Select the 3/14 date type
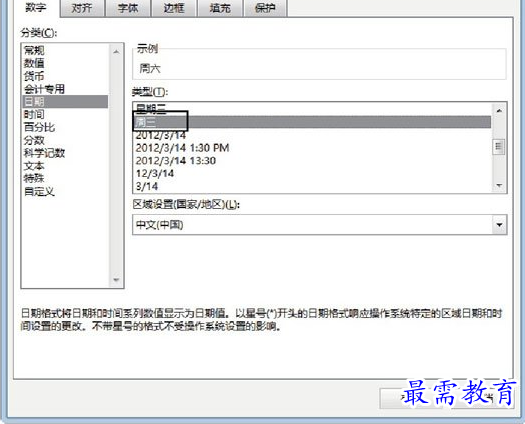The width and height of the screenshot is (525, 424). click(x=312, y=186)
